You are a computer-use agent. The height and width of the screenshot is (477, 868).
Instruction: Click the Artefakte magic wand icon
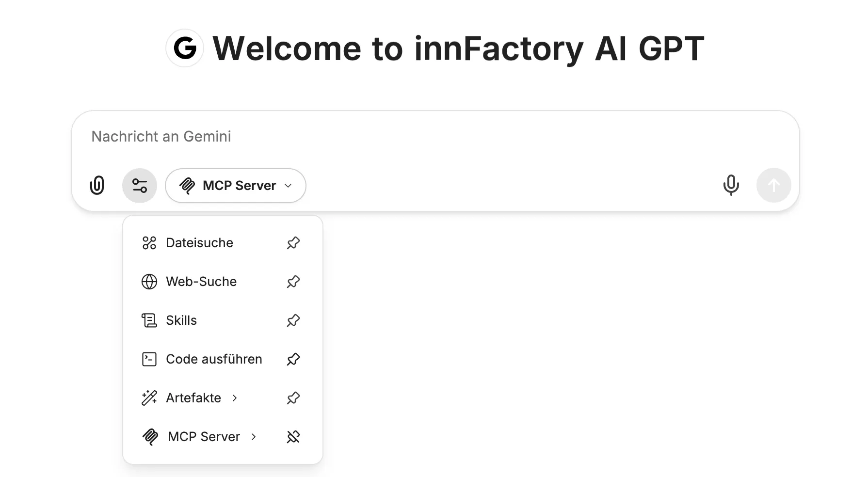click(149, 398)
